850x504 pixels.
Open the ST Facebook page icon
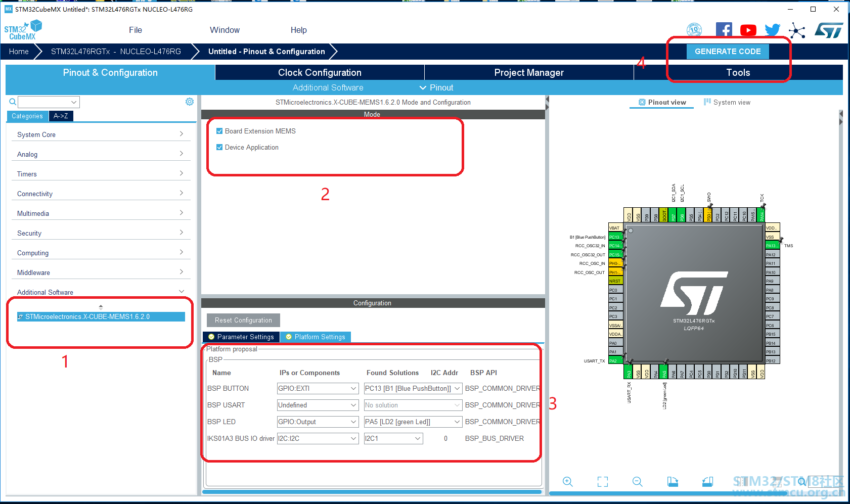click(x=724, y=30)
